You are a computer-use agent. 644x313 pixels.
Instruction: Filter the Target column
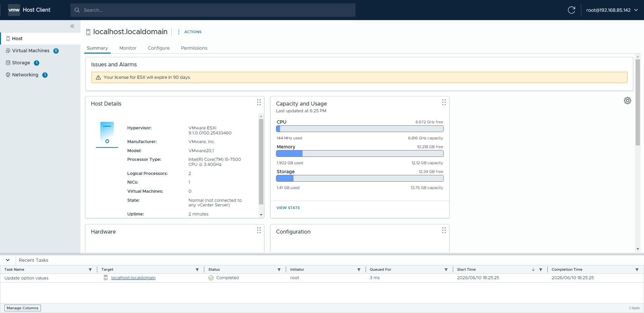pos(197,270)
